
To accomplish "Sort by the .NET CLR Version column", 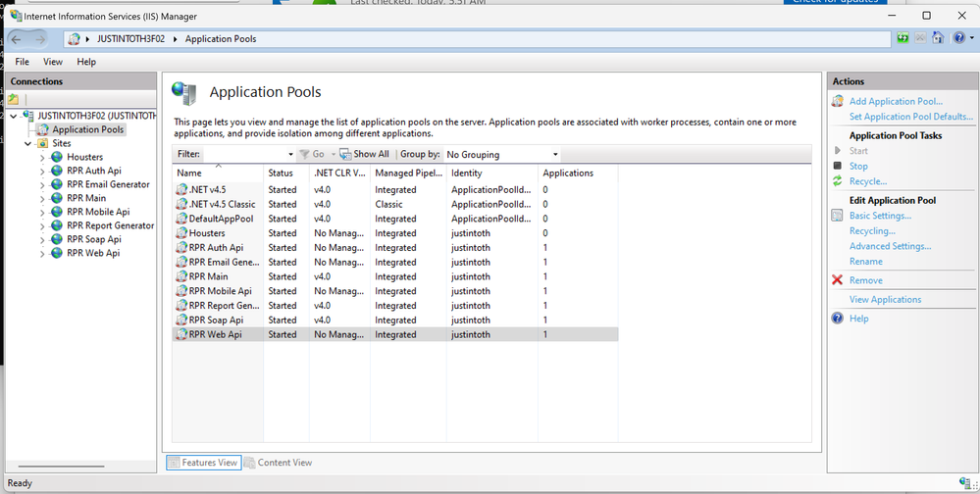I will 339,173.
